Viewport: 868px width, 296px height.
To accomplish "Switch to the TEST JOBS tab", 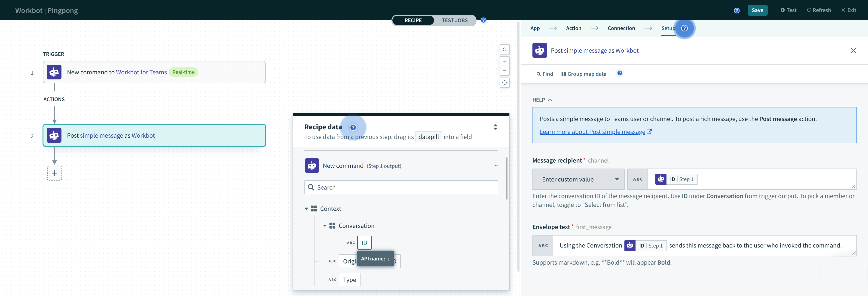I will point(455,20).
